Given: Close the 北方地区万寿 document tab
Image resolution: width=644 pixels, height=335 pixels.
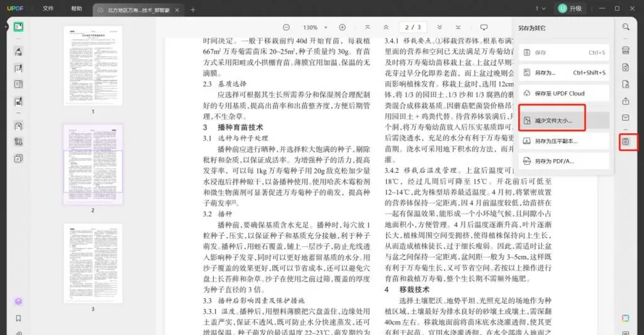Looking at the screenshot, I should [177, 10].
